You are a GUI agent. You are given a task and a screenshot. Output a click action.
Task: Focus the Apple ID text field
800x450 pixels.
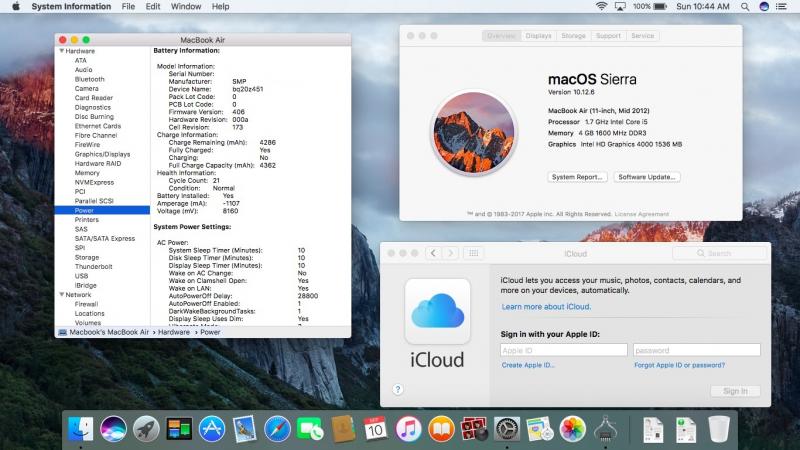(564, 350)
